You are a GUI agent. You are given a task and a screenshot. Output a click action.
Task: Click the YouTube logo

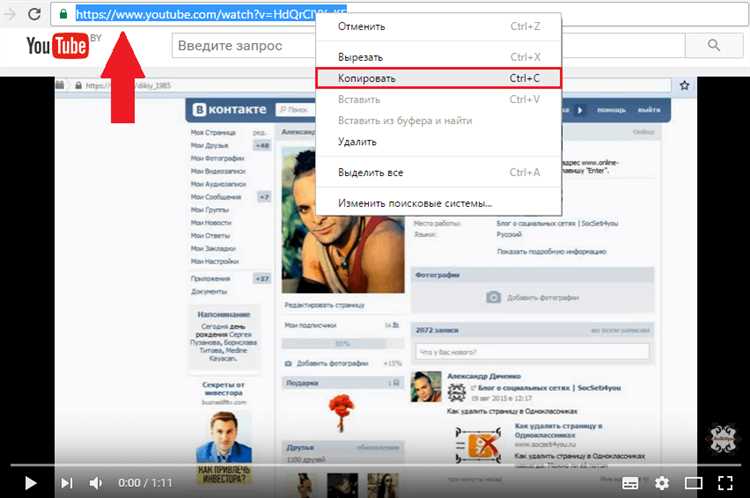click(x=50, y=46)
